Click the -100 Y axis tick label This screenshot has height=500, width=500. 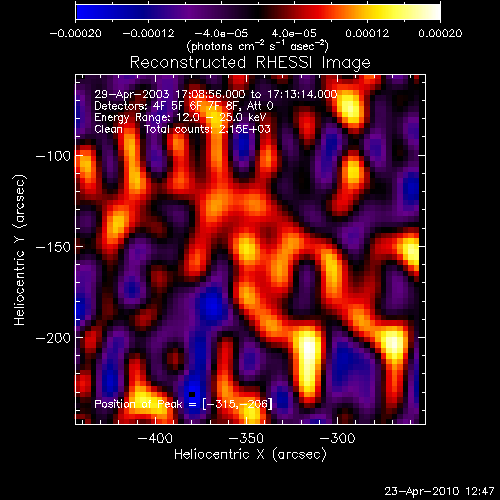click(53, 156)
